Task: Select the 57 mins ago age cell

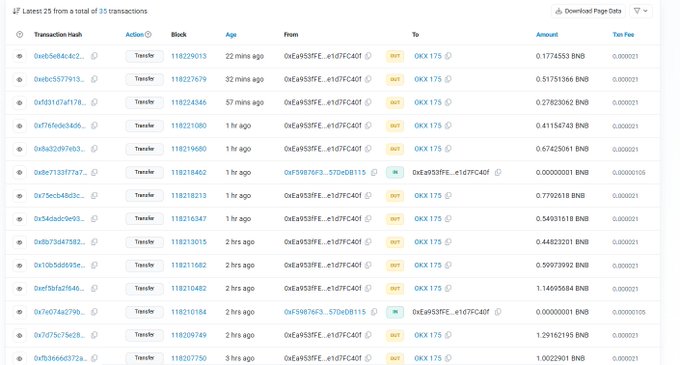Action: (245, 102)
